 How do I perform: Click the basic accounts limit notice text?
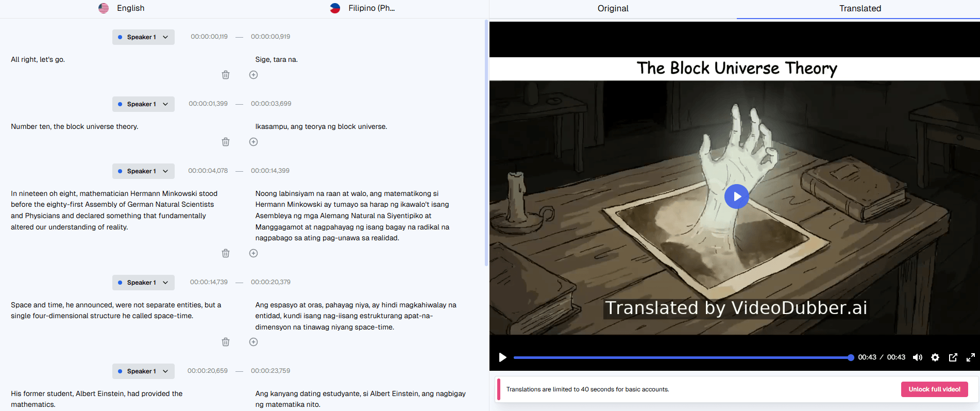click(x=587, y=389)
